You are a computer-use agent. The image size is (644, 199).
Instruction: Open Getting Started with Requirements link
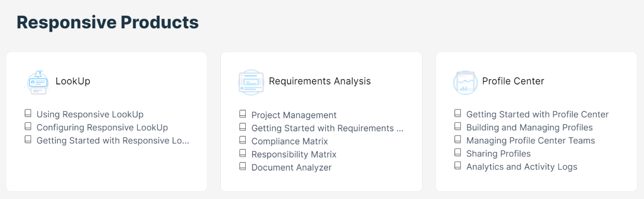click(327, 128)
